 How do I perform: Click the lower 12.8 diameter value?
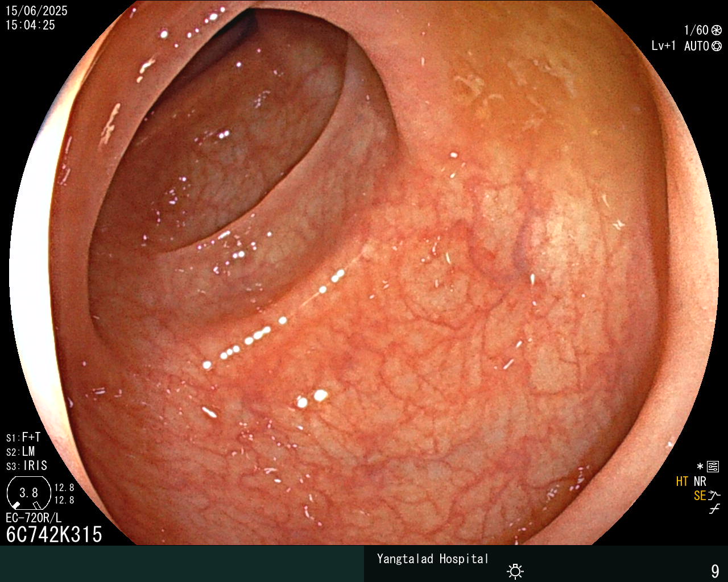64,500
